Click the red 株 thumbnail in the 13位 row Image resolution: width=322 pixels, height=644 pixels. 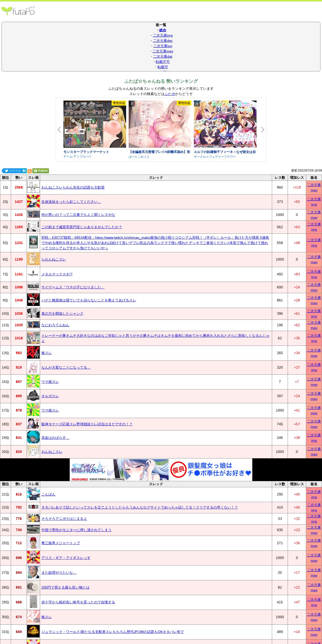pos(33,353)
